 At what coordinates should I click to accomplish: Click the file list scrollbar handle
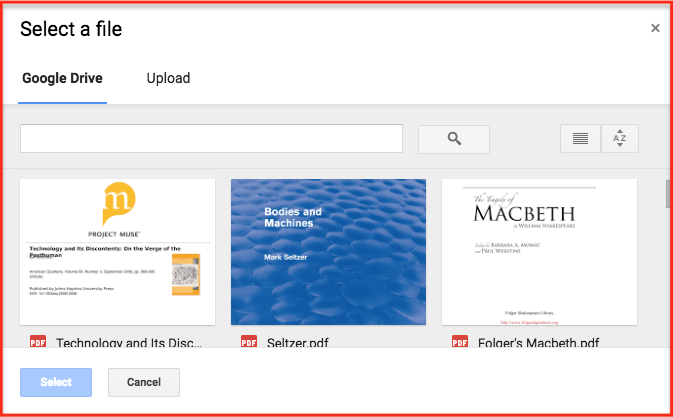(x=669, y=193)
